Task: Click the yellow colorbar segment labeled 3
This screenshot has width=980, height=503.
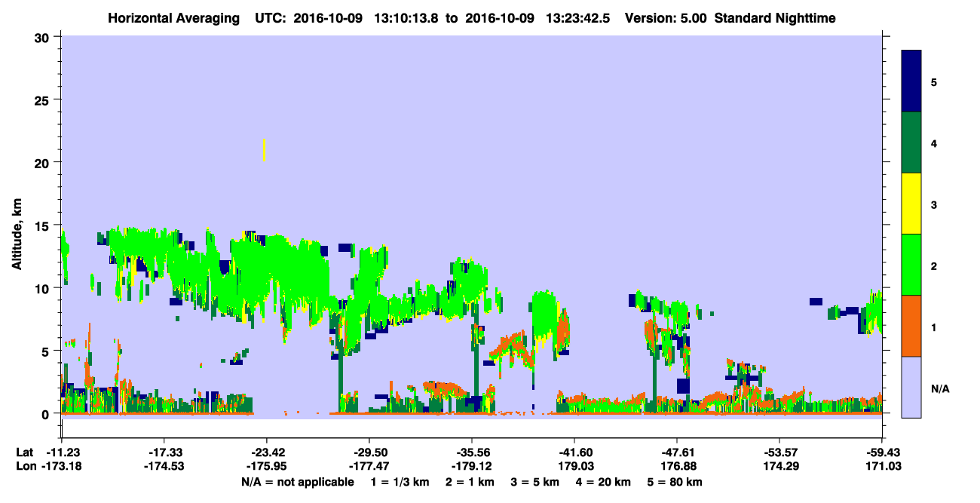Action: coord(911,204)
